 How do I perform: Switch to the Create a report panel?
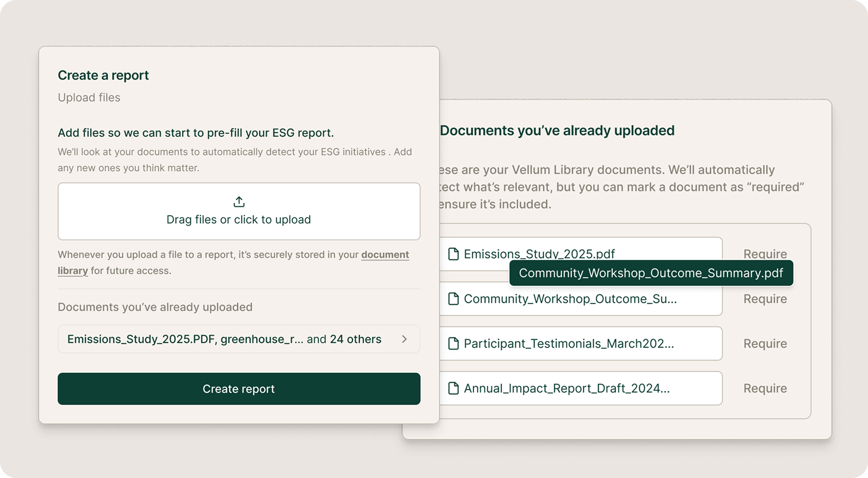pyautogui.click(x=103, y=75)
